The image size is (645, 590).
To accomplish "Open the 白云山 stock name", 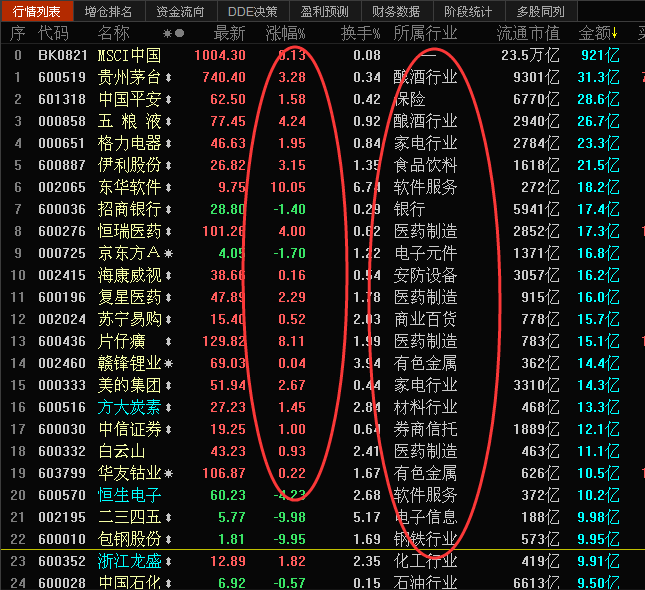I will coord(121,451).
